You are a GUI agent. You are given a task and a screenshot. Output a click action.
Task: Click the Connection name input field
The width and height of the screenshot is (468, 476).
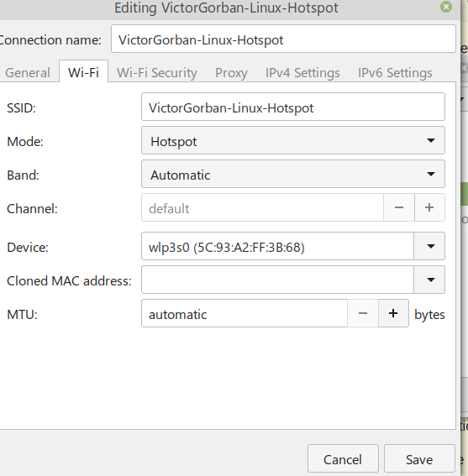click(x=283, y=39)
